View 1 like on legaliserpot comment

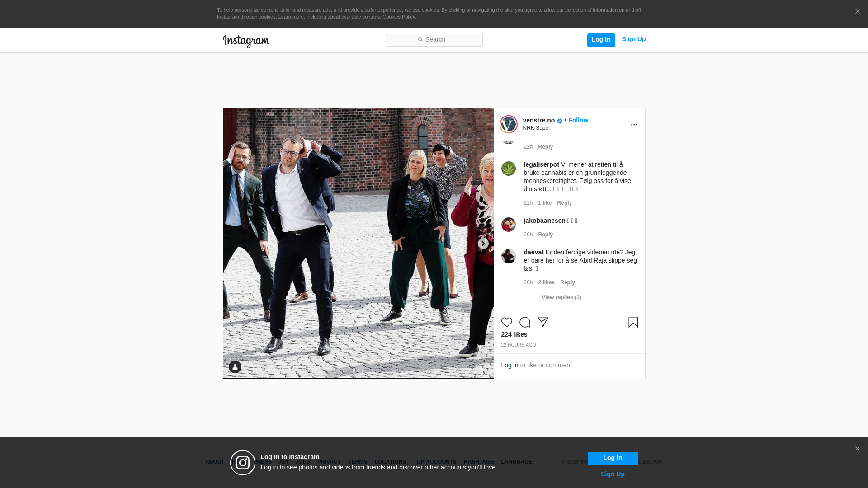545,203
